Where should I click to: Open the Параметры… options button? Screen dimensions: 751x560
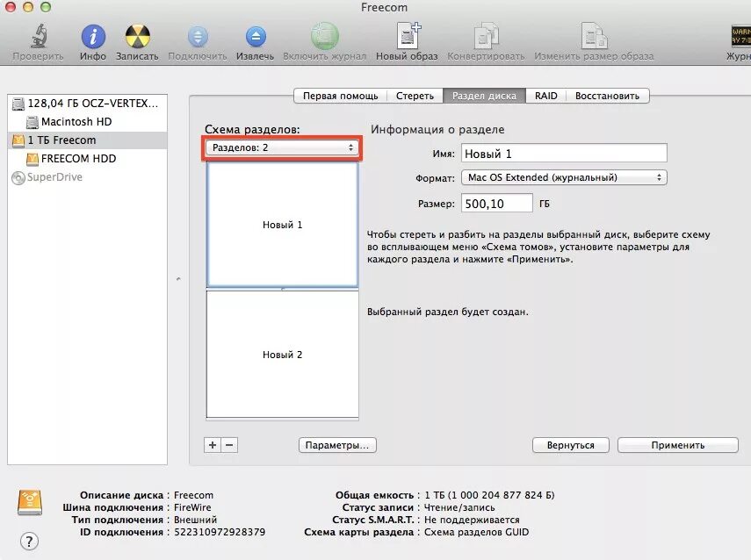pos(337,445)
